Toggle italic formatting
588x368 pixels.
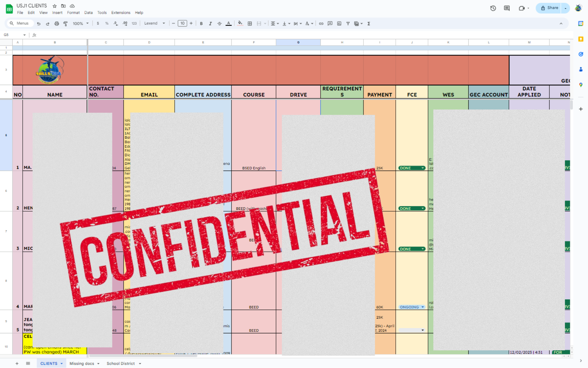[x=210, y=24]
